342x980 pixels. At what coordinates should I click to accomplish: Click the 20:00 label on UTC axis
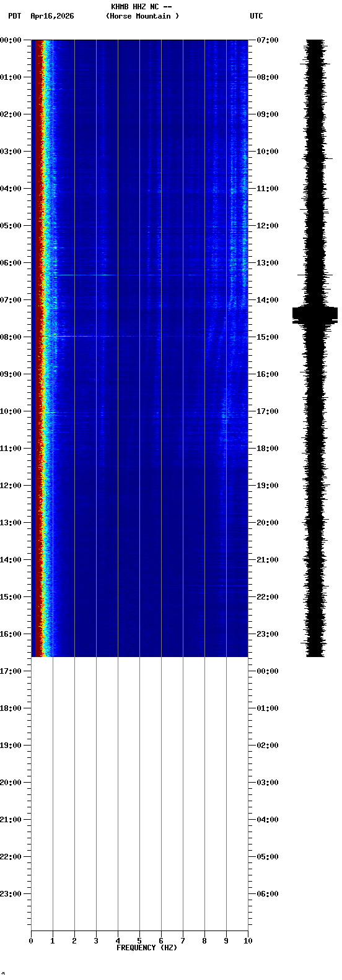click(268, 523)
